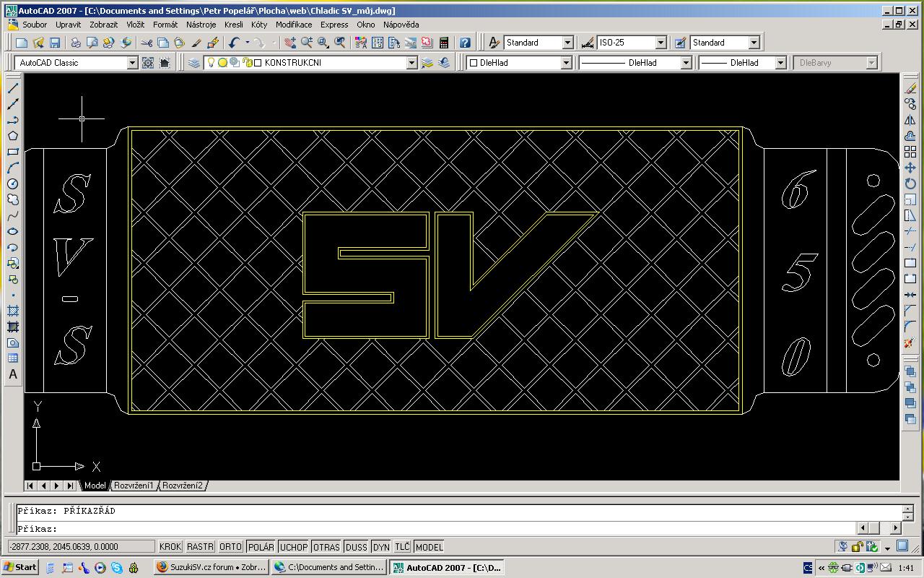Expand the AutoCAD Classic workspace dropdown
The width and height of the screenshot is (924, 578).
click(132, 63)
